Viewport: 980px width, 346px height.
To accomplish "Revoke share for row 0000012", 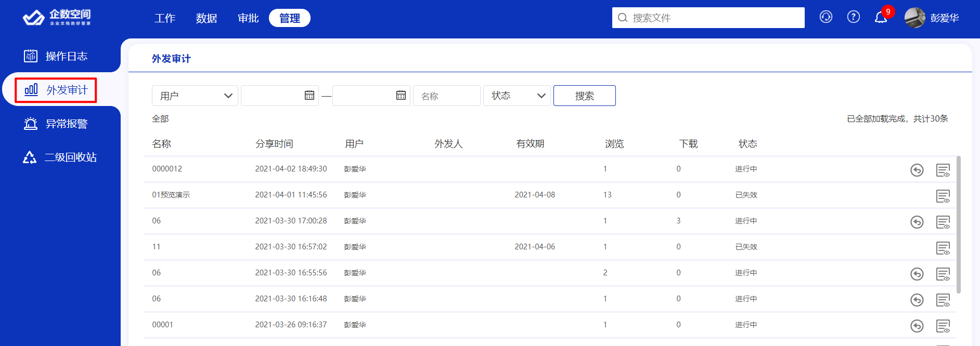I will tap(917, 170).
